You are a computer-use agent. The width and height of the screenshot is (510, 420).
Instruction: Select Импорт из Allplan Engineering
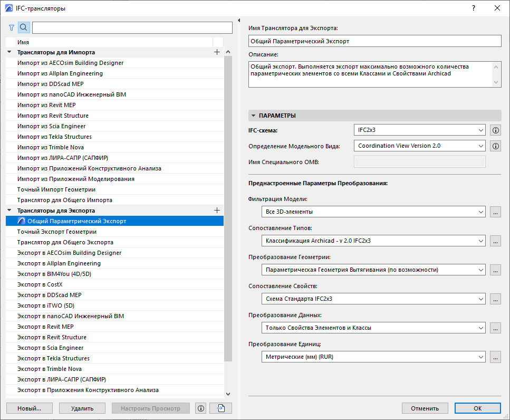tap(114, 73)
